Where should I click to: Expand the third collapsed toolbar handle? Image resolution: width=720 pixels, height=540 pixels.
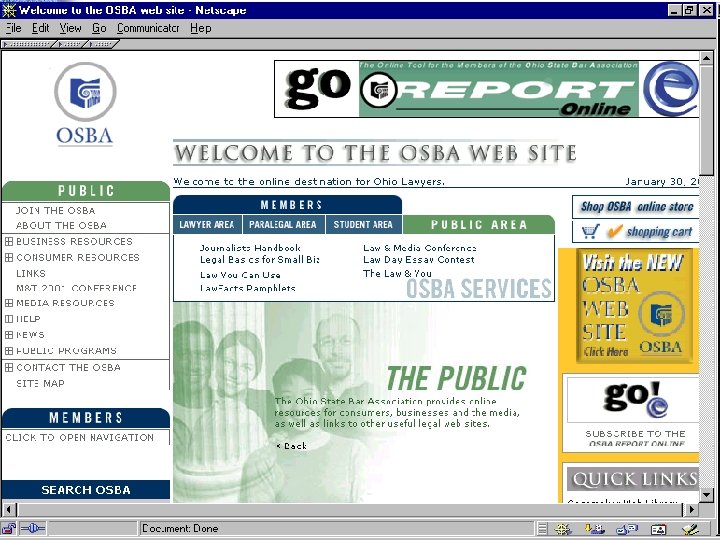102,44
